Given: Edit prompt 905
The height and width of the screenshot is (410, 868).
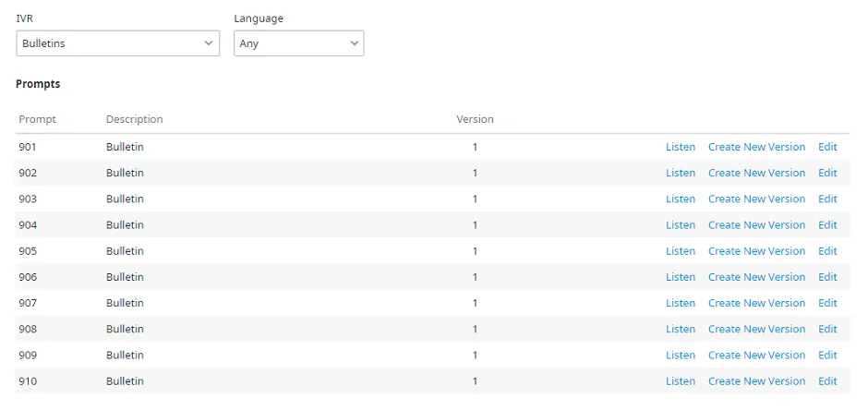Looking at the screenshot, I should pyautogui.click(x=827, y=250).
